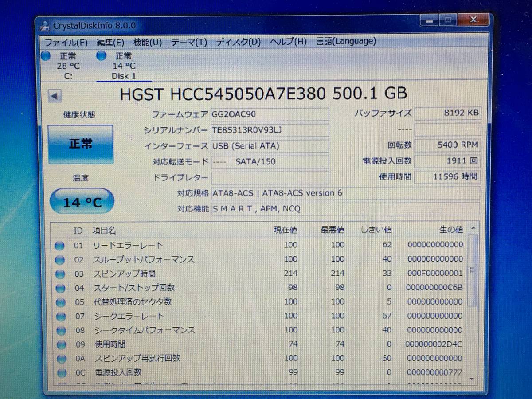The height and width of the screenshot is (399, 532).
Task: Click the interface field USB (Serial ATA)
Action: pyautogui.click(x=270, y=146)
